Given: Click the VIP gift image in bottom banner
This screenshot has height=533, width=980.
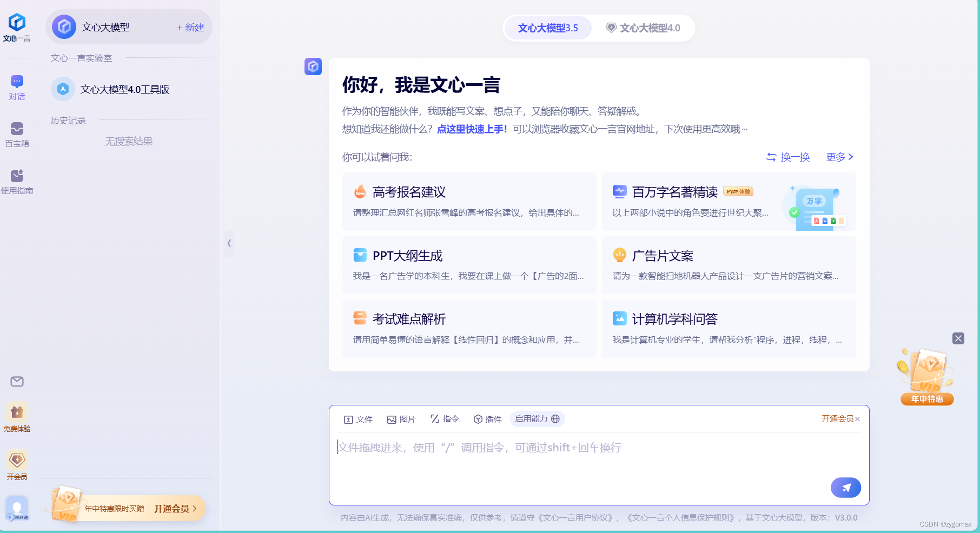Looking at the screenshot, I should point(65,504).
